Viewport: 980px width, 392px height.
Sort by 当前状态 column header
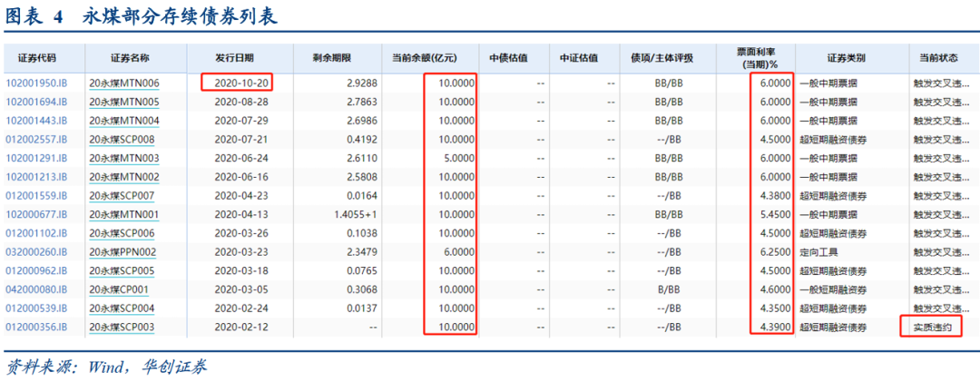tap(938, 58)
